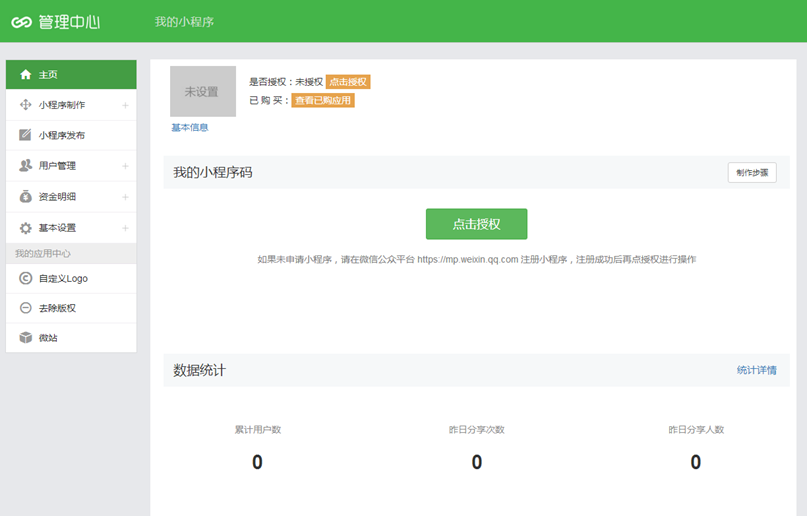Open 我的小程序 in the top bar
This screenshot has width=807, height=516.
pos(184,21)
